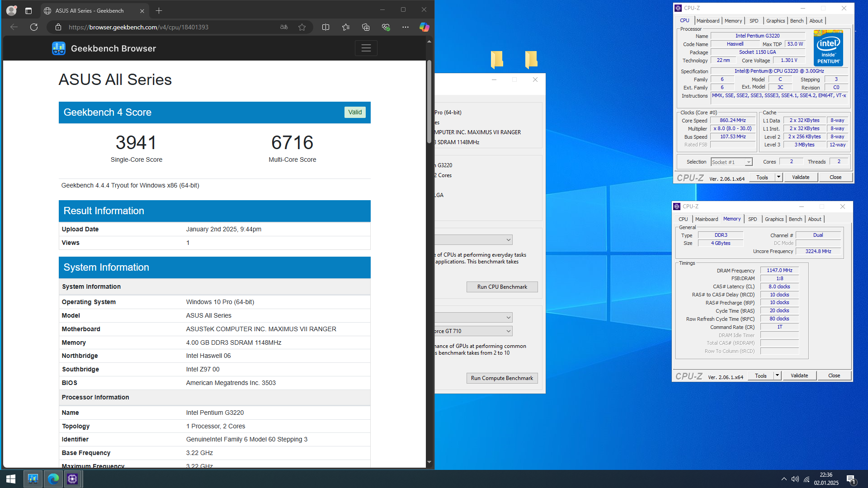The height and width of the screenshot is (488, 868).
Task: Open the left desktop folder icon
Action: click(497, 60)
